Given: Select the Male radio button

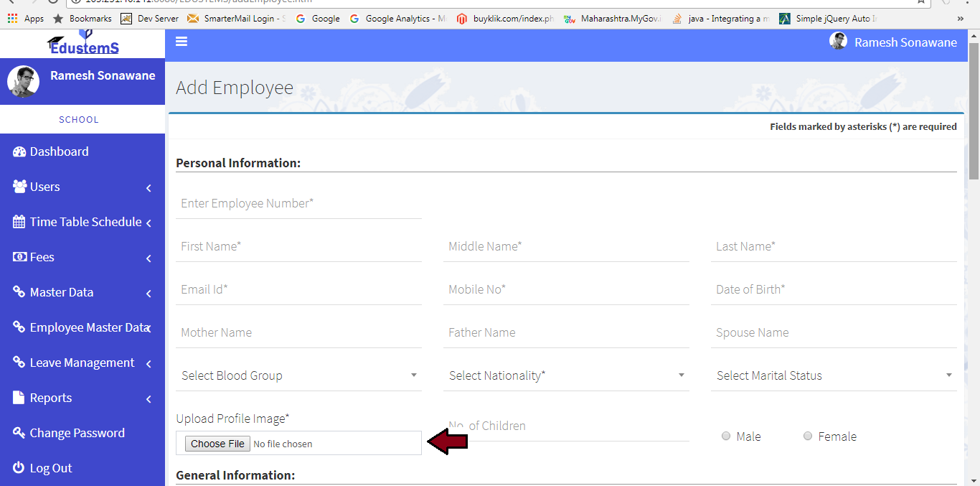Looking at the screenshot, I should click(726, 436).
